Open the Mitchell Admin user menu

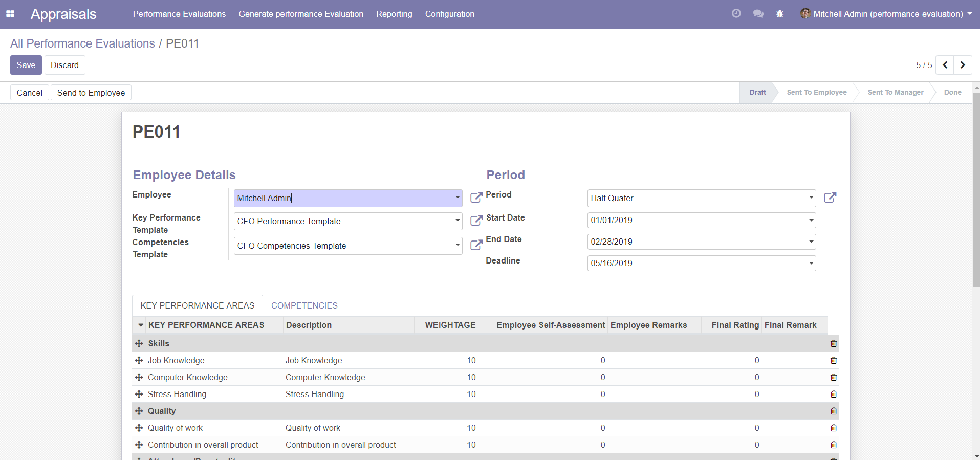point(886,14)
